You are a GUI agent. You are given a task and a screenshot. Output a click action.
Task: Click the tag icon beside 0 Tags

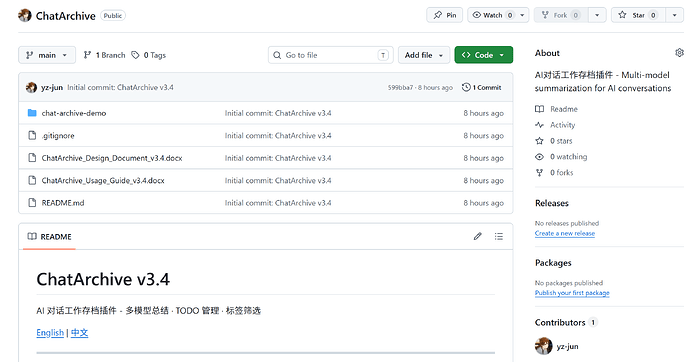click(136, 55)
